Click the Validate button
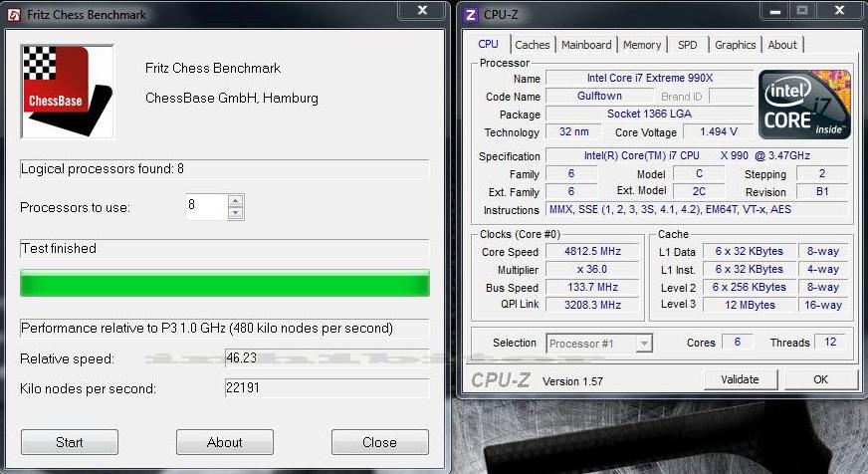This screenshot has width=868, height=474. (740, 379)
